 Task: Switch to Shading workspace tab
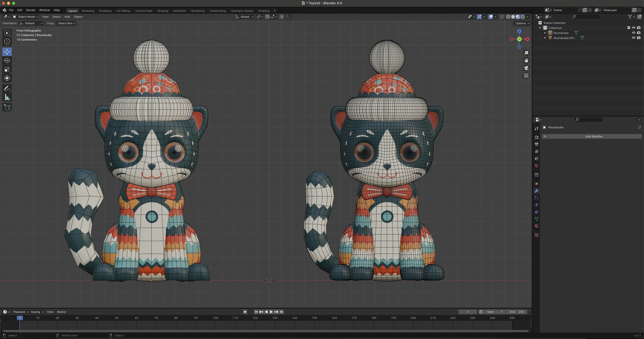coord(163,11)
